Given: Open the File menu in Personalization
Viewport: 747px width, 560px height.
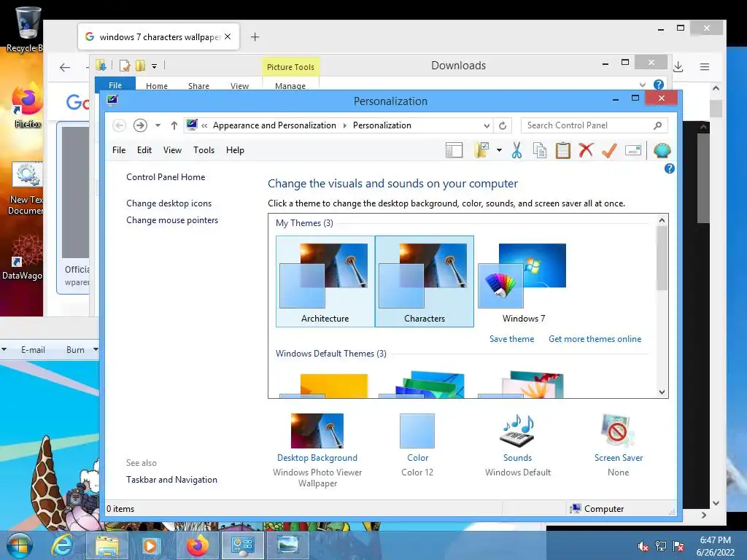Looking at the screenshot, I should tap(119, 150).
